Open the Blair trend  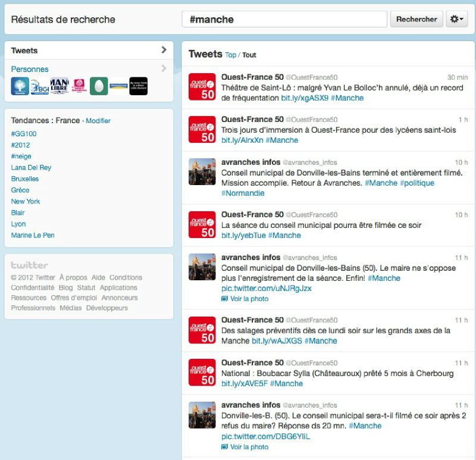click(x=18, y=212)
